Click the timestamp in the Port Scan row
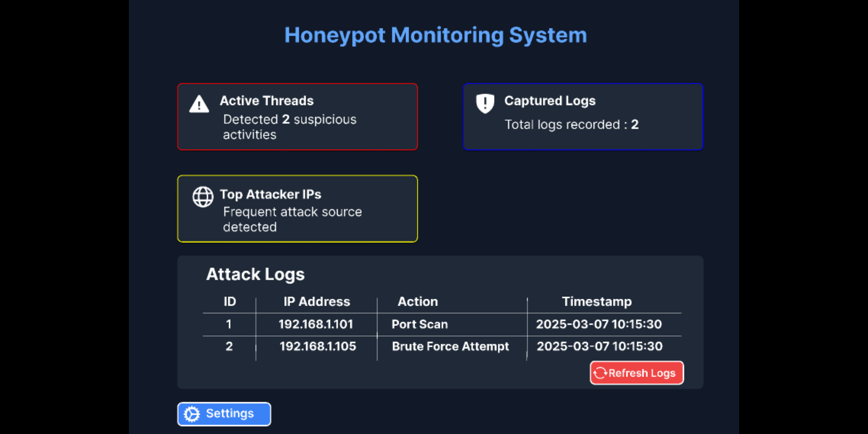 click(x=599, y=324)
